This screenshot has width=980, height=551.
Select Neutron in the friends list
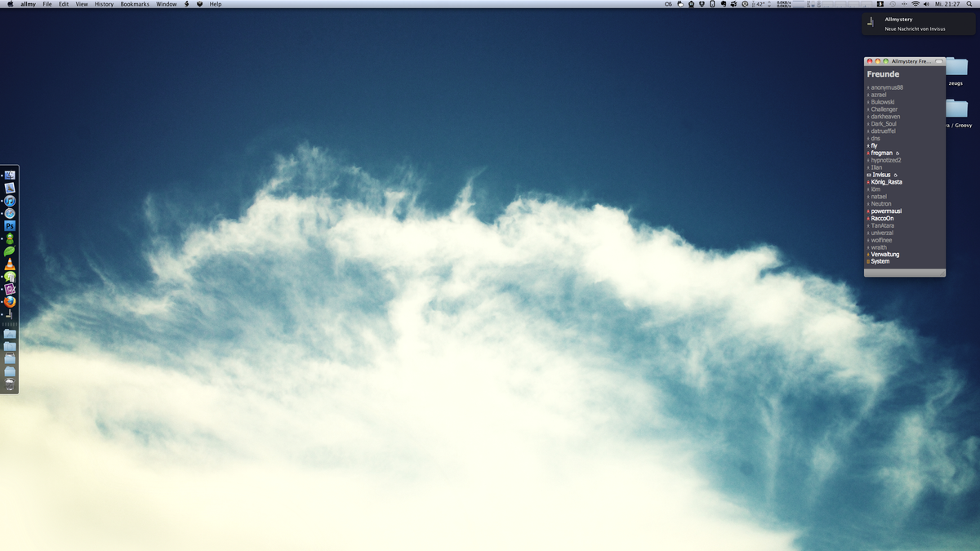tap(881, 203)
